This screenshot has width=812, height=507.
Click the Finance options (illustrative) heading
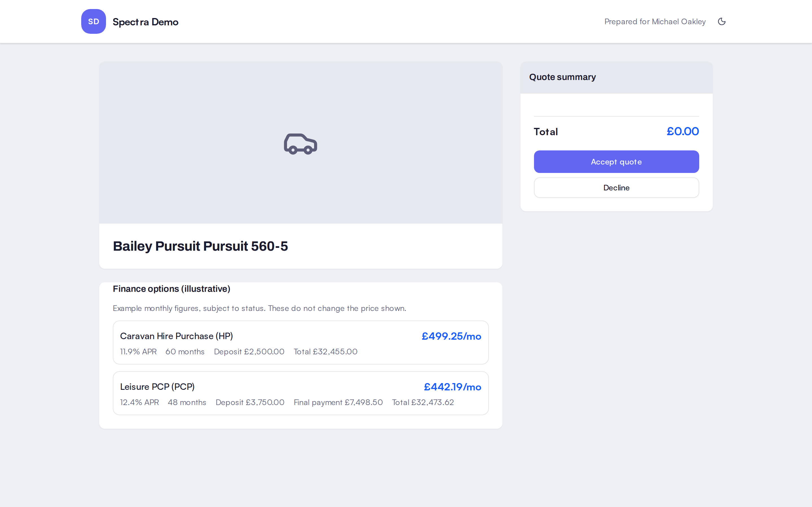click(171, 289)
